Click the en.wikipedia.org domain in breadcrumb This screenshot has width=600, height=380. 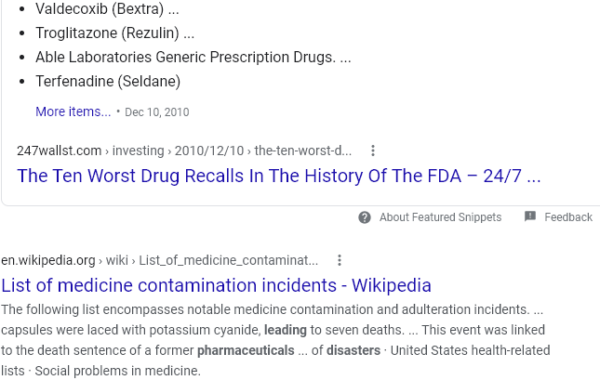coord(48,261)
